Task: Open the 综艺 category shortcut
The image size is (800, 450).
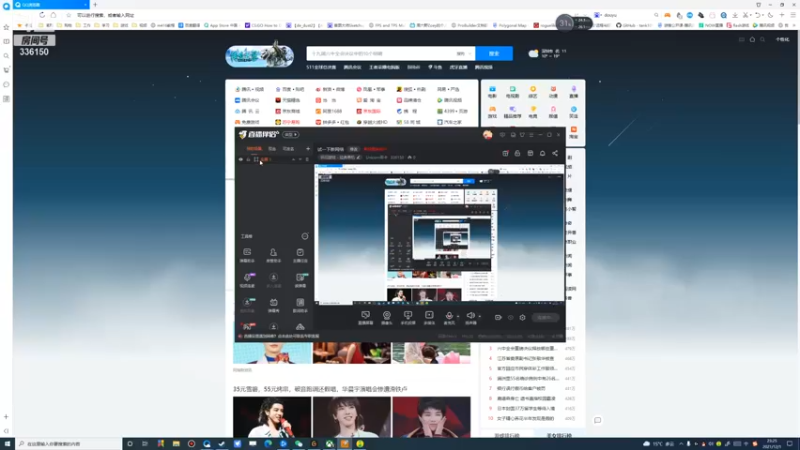Action: click(533, 92)
